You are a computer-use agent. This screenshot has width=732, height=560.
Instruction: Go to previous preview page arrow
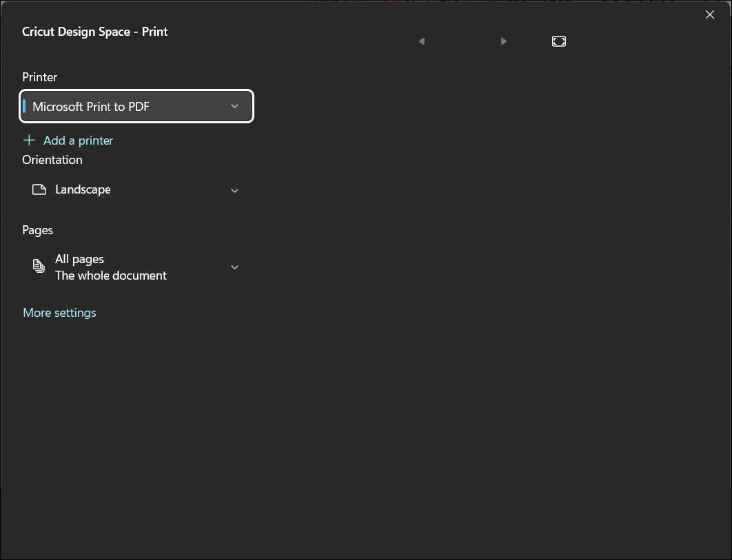coord(422,41)
